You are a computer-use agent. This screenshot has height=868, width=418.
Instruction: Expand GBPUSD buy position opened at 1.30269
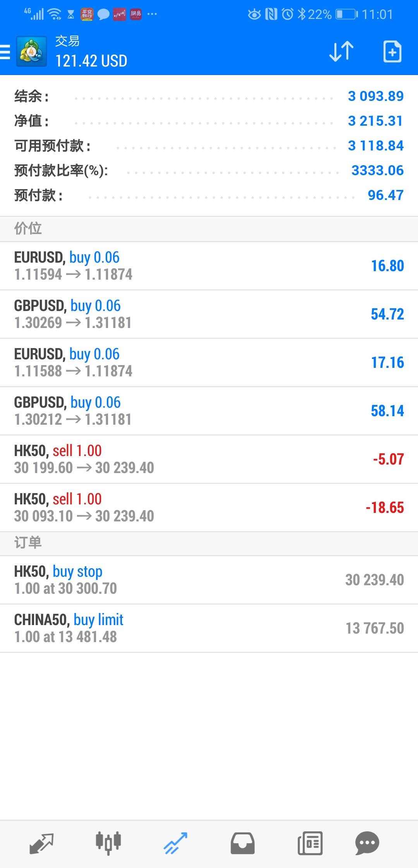209,314
